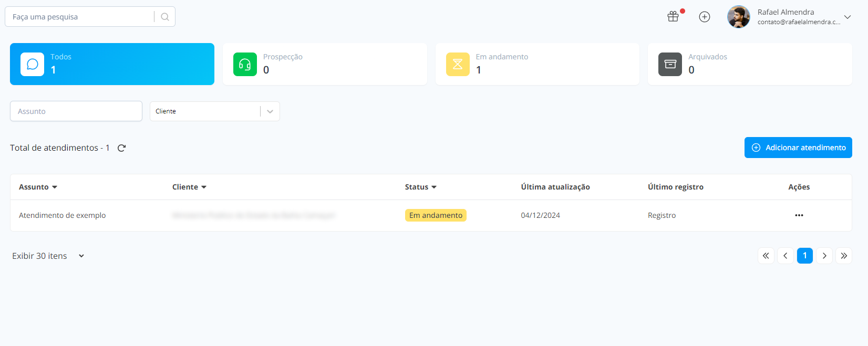Go to previous page arrow
The height and width of the screenshot is (346, 868).
[786, 256]
